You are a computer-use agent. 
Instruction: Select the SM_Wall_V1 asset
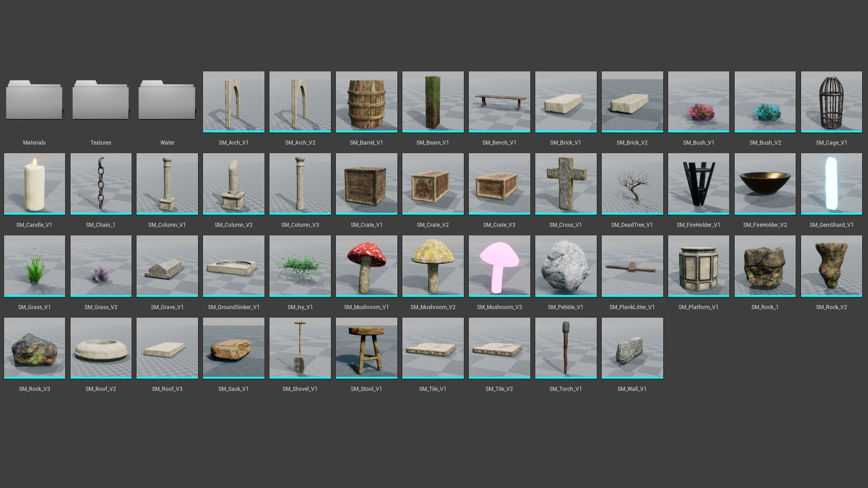click(632, 348)
